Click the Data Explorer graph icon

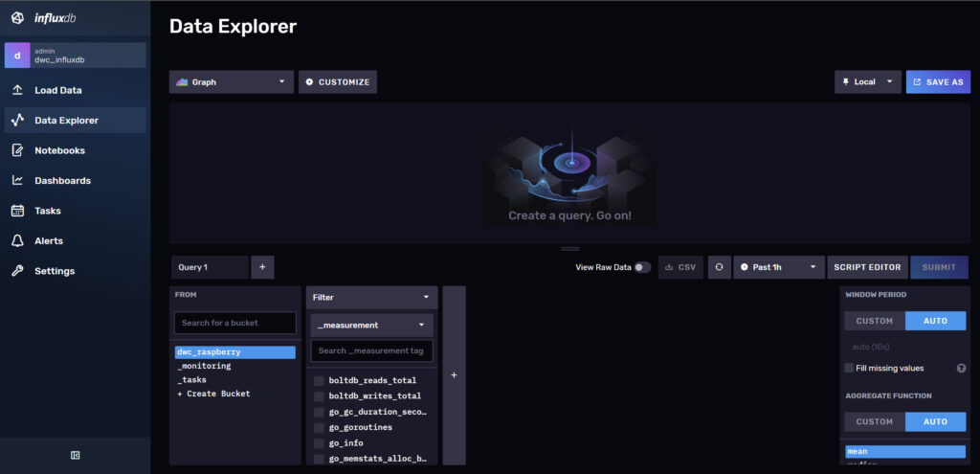(x=17, y=120)
